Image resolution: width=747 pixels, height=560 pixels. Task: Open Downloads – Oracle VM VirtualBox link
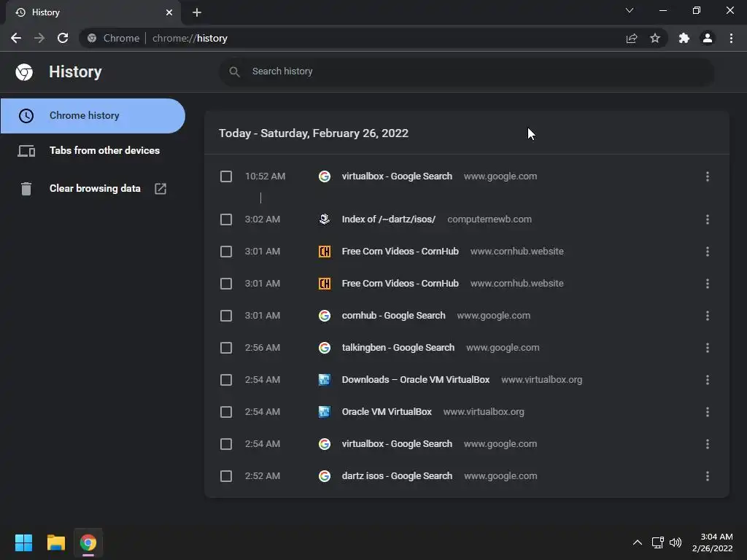point(415,380)
